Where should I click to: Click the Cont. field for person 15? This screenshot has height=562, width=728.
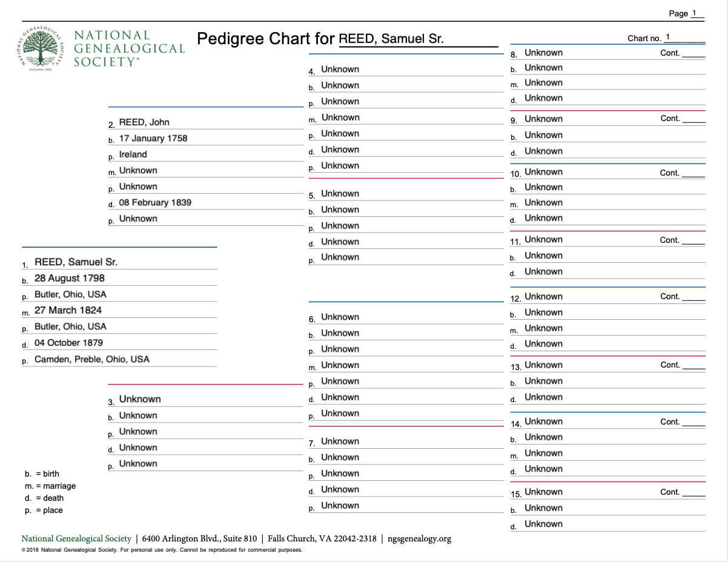(693, 492)
